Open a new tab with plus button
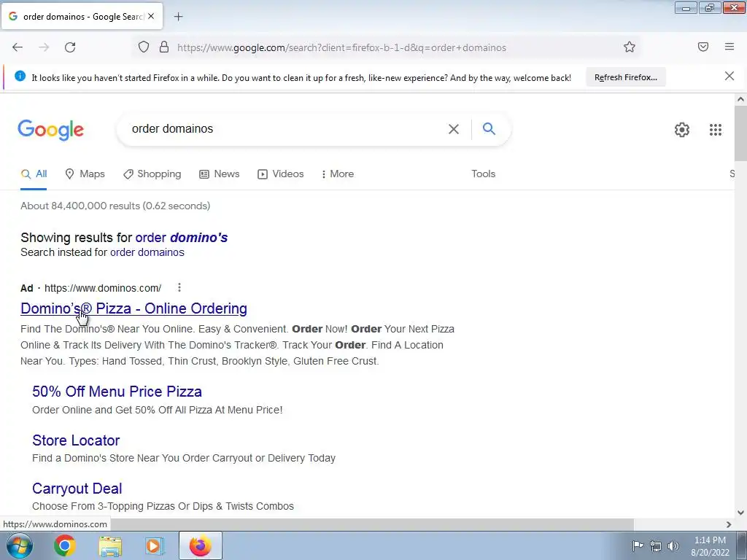The height and width of the screenshot is (560, 747). [x=178, y=17]
